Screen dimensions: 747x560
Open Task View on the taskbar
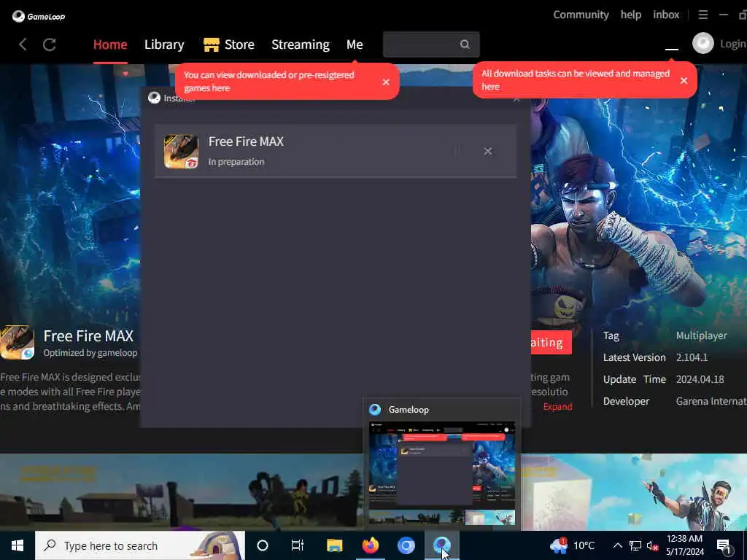coord(298,545)
